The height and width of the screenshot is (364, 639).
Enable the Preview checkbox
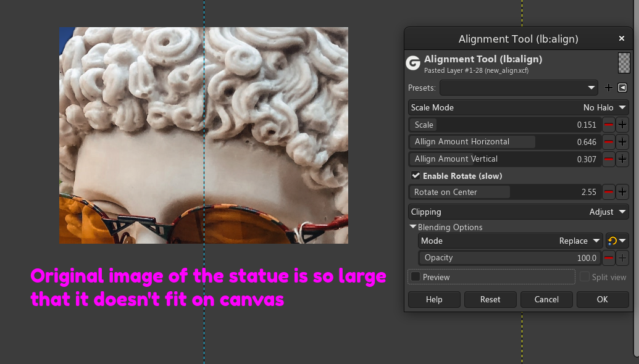[x=416, y=277]
